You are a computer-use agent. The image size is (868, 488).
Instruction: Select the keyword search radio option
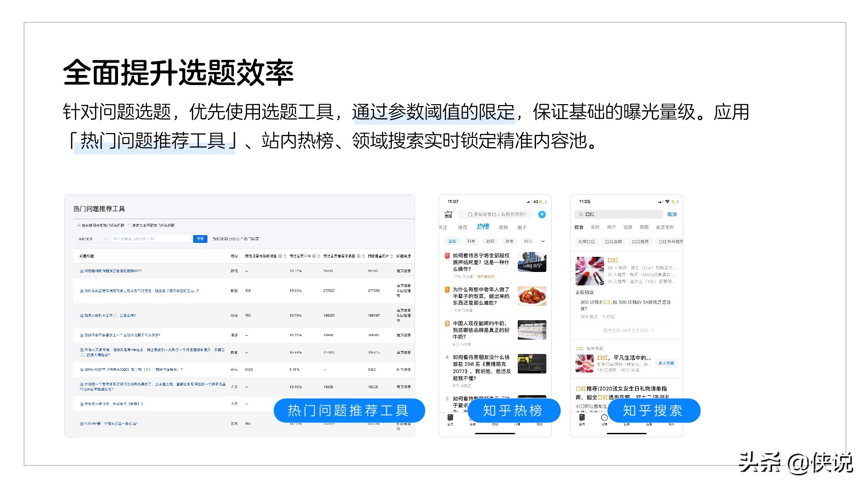(x=79, y=225)
